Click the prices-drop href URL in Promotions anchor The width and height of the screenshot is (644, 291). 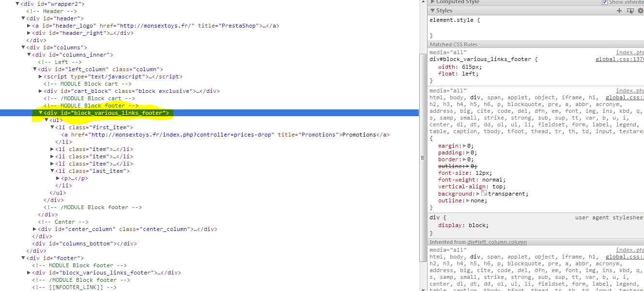coord(183,135)
